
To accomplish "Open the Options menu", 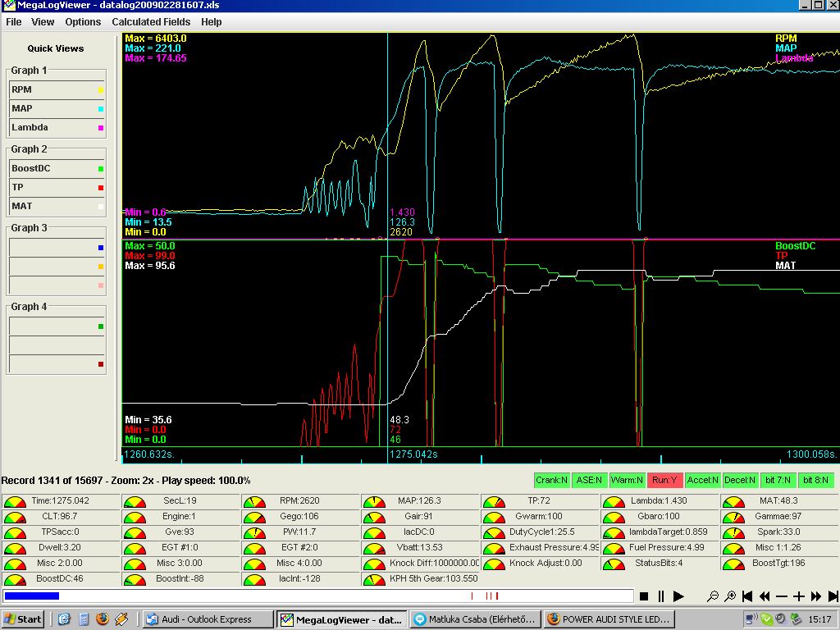I will (x=83, y=22).
